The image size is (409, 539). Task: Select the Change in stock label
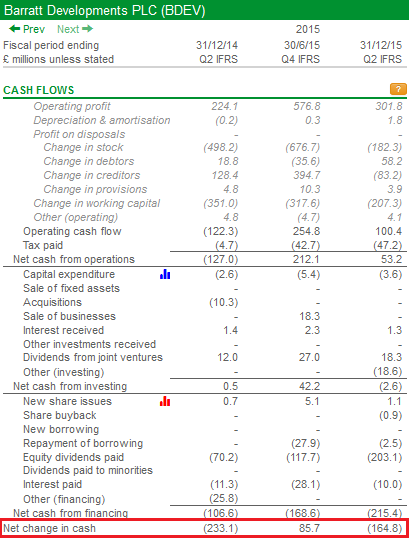83,147
